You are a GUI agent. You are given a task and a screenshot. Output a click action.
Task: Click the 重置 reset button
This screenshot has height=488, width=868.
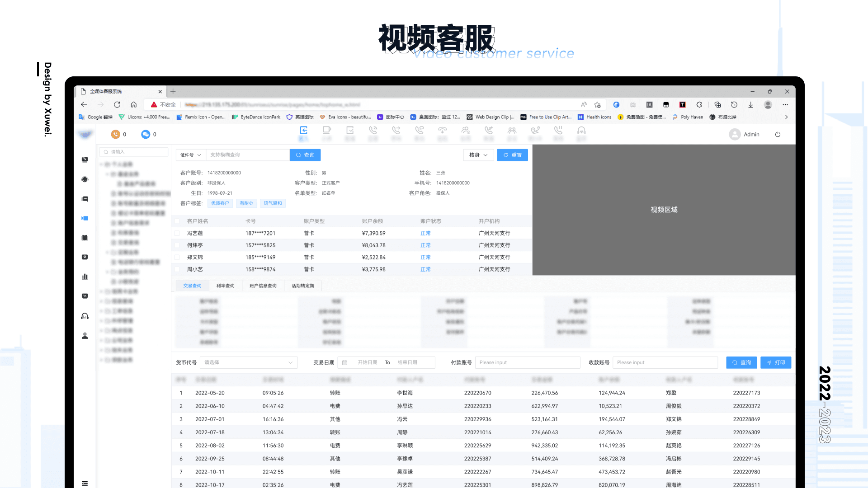tap(512, 155)
